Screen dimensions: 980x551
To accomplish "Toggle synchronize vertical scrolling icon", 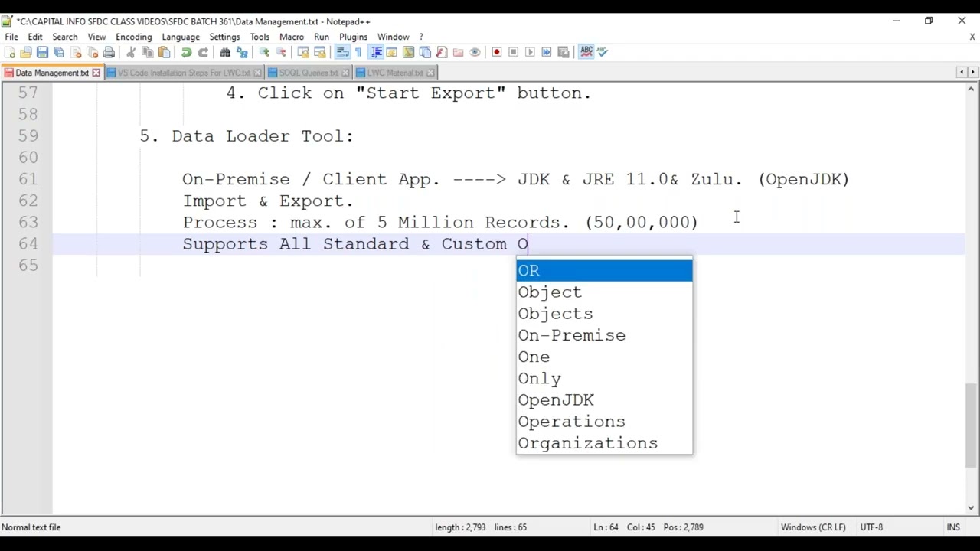I will [x=303, y=52].
